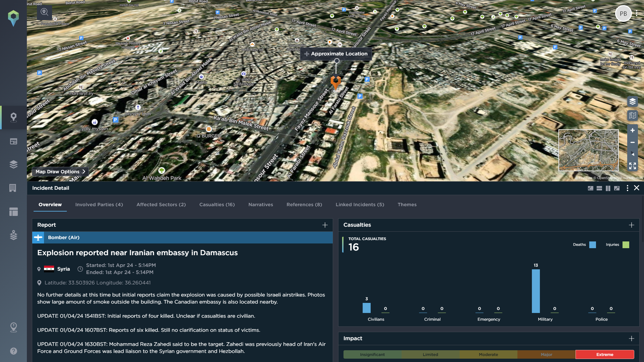Open the Involved Parties (4) tab

99,205
